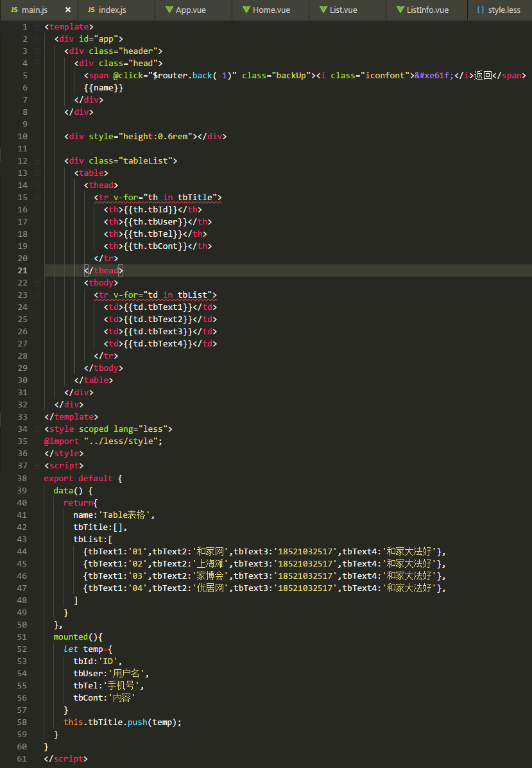This screenshot has height=768, width=532.
Task: Click the '家博会' string on line 46
Action: [x=210, y=576]
